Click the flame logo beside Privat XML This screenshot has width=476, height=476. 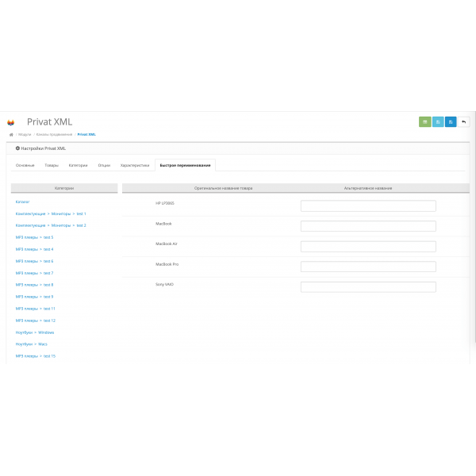(x=10, y=122)
